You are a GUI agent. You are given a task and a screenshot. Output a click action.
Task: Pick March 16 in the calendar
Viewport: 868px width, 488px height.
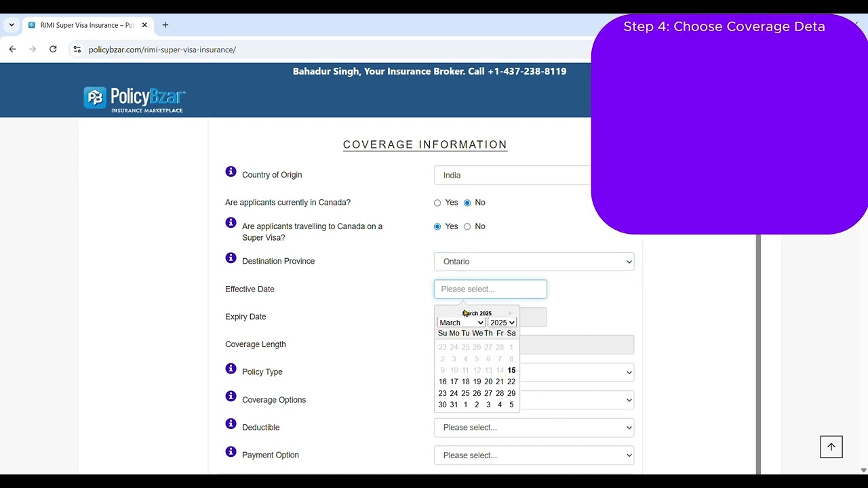click(442, 382)
